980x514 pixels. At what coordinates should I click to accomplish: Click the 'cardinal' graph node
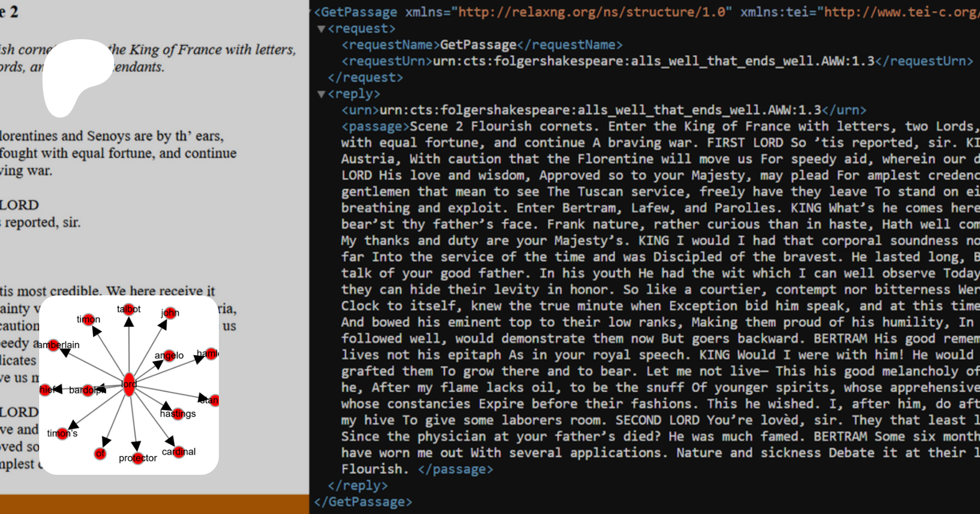coord(179,451)
